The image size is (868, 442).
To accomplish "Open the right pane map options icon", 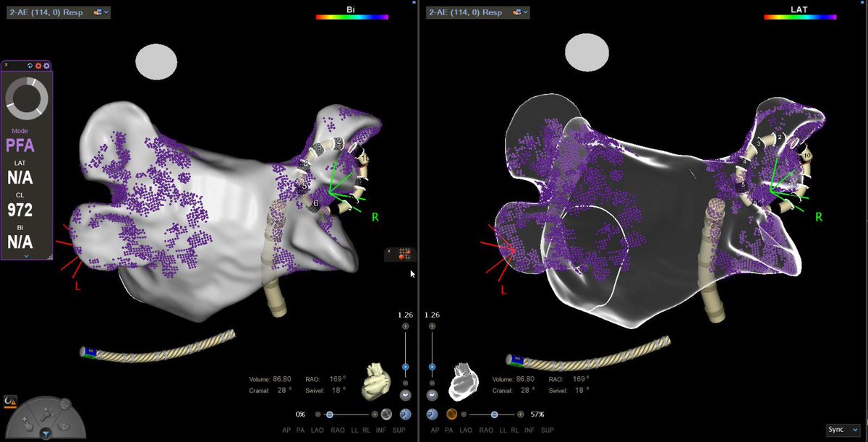I will 518,12.
